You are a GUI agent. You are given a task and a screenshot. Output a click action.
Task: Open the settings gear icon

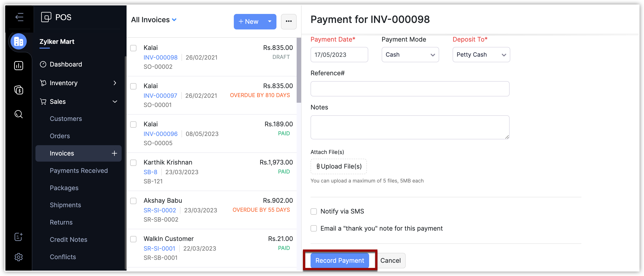click(19, 257)
